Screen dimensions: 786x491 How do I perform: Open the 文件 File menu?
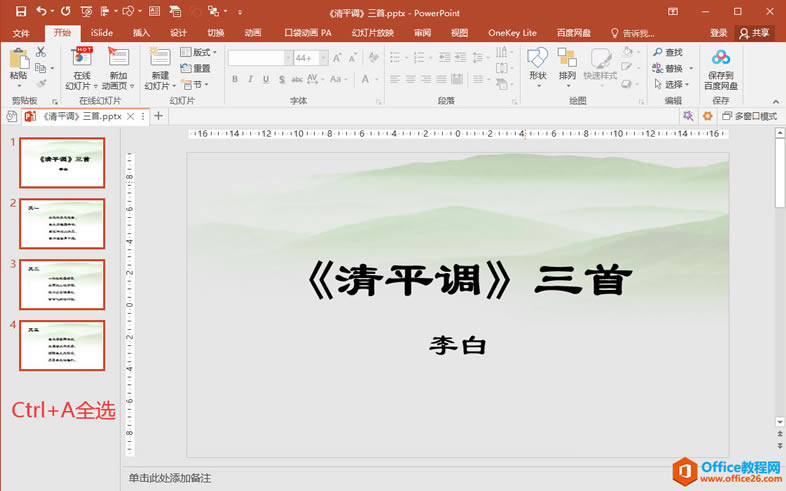[21, 33]
